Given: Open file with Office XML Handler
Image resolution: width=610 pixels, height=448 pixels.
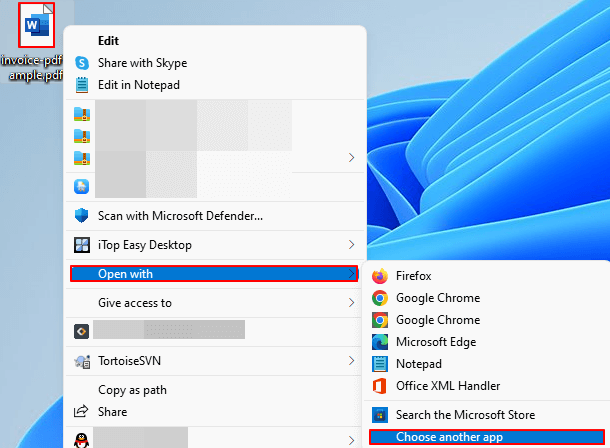Looking at the screenshot, I should [487, 386].
